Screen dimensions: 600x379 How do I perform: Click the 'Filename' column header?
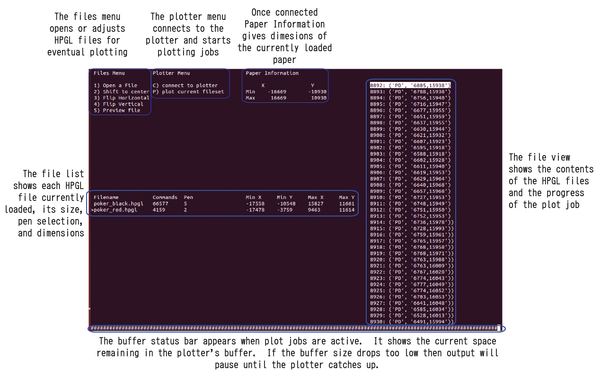point(106,198)
